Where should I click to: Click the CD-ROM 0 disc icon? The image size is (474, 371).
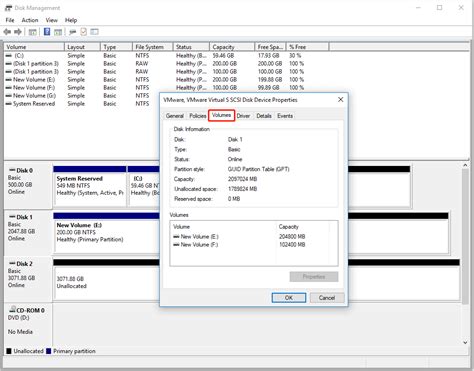coord(12,309)
